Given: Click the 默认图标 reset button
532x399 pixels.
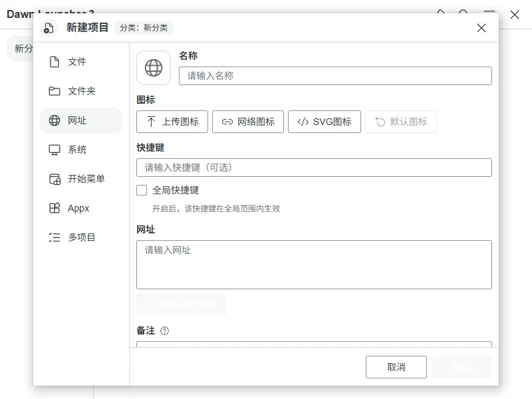Looking at the screenshot, I should (x=401, y=122).
